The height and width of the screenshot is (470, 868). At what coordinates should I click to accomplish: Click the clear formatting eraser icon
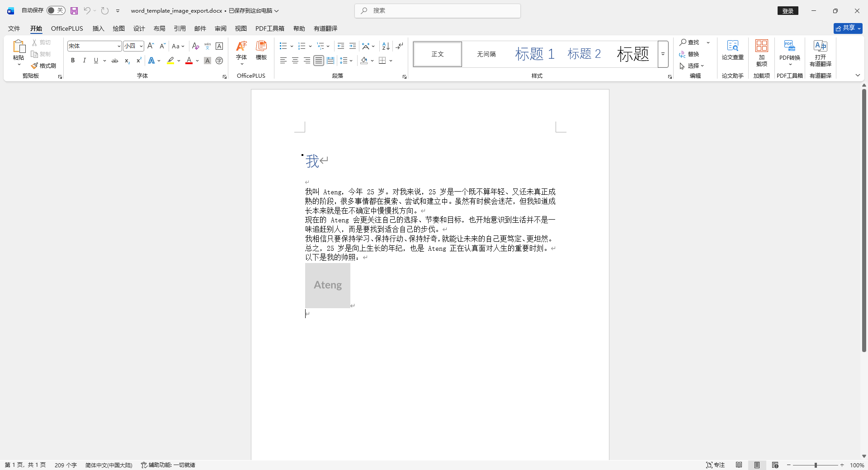point(195,46)
